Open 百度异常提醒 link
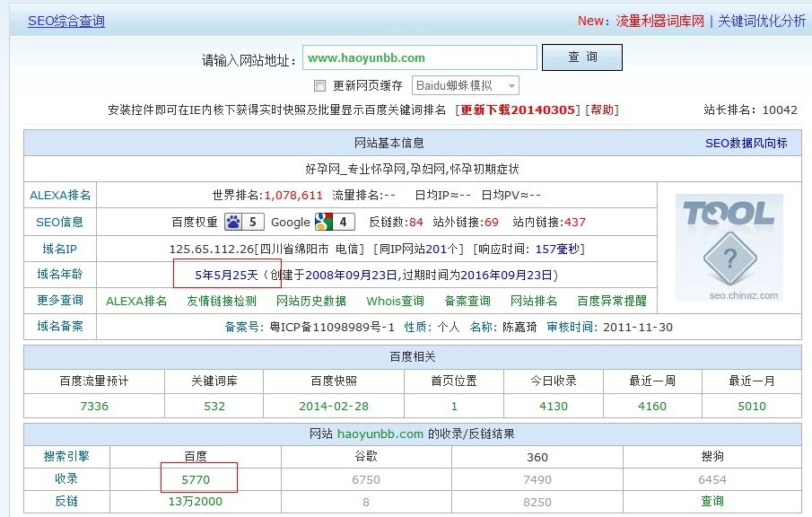 612,301
